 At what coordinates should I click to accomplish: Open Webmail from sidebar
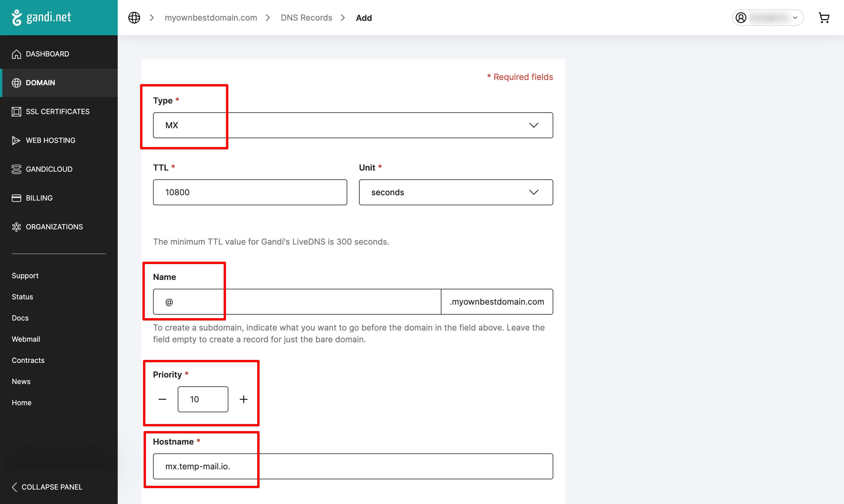pos(26,339)
